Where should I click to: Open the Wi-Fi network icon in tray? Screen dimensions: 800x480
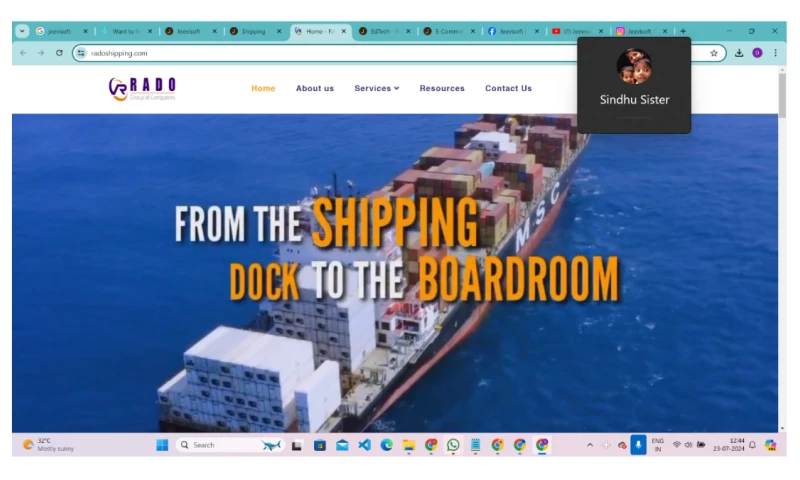(677, 445)
